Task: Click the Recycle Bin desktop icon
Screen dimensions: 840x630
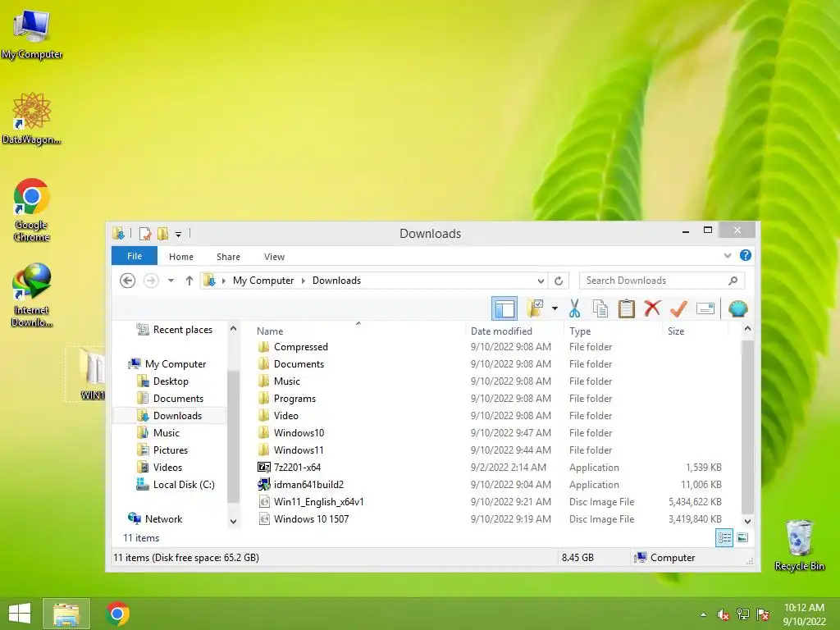Action: point(799,546)
